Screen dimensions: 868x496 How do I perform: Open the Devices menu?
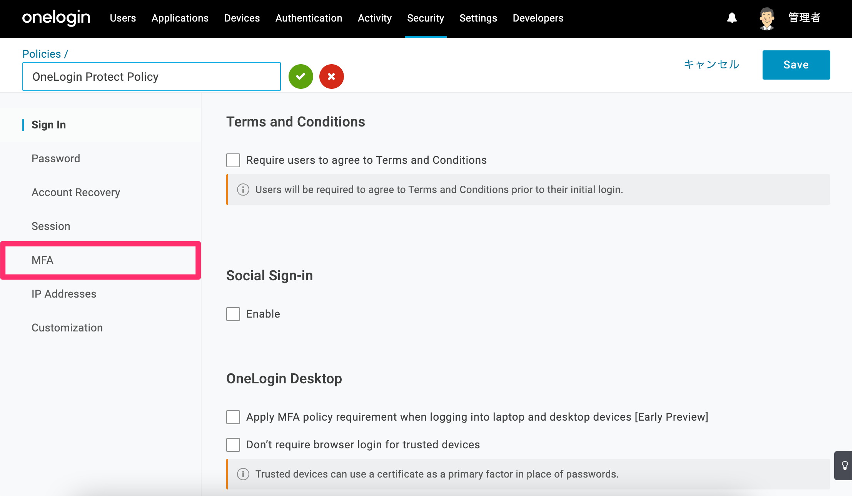[242, 18]
